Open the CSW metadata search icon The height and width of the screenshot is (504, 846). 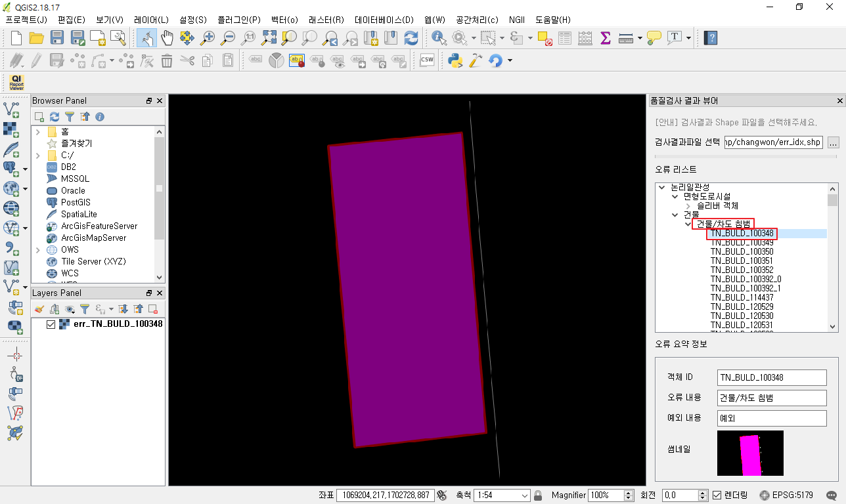427,60
